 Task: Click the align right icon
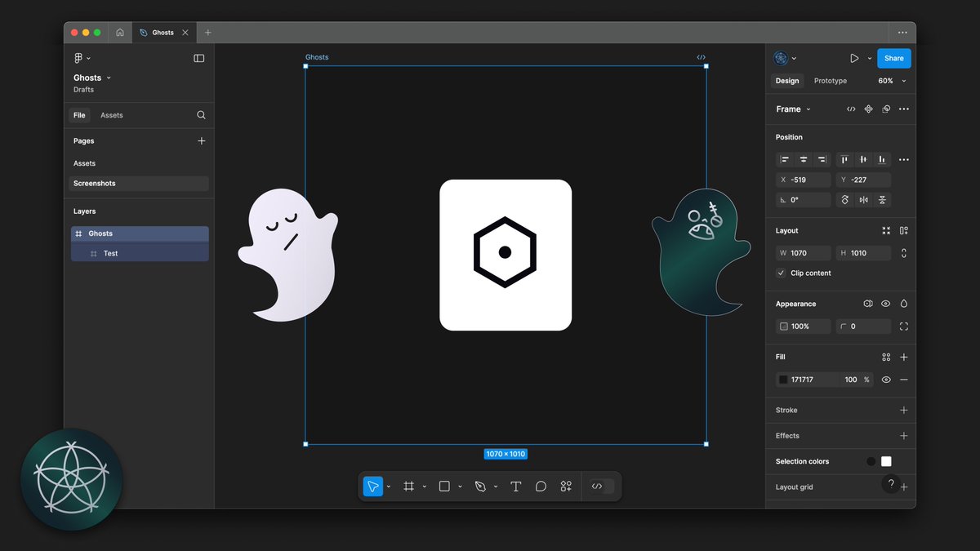pyautogui.click(x=822, y=160)
